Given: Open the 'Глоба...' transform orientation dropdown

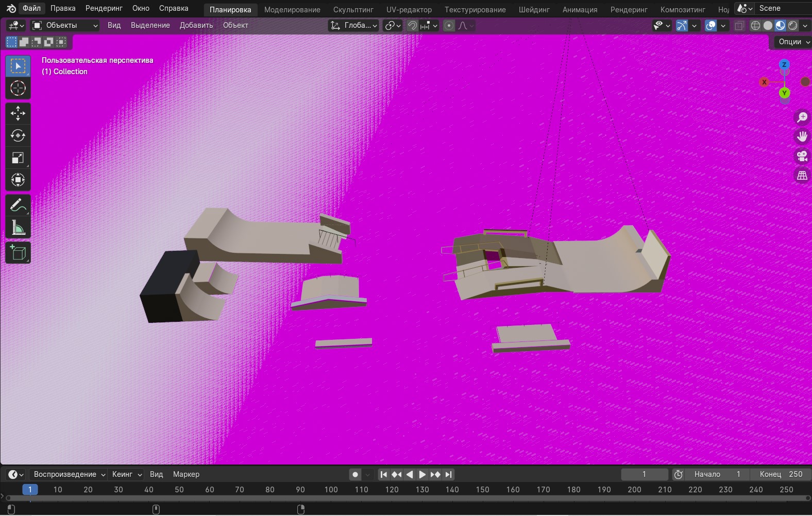Looking at the screenshot, I should coord(353,25).
